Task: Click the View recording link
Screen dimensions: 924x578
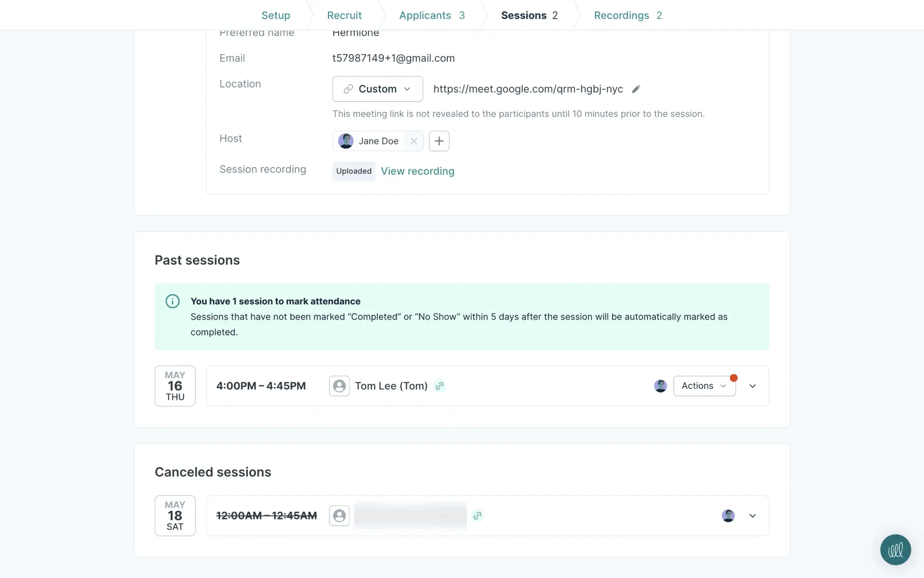Action: 417,171
